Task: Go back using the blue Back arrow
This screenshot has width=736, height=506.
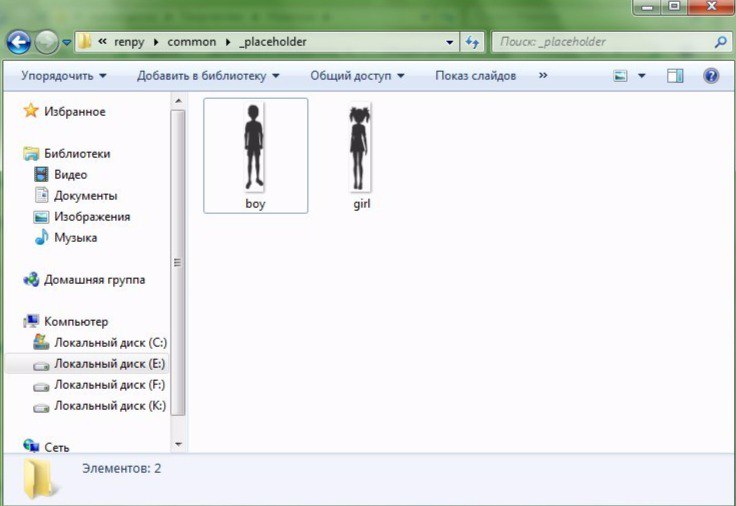Action: point(18,42)
